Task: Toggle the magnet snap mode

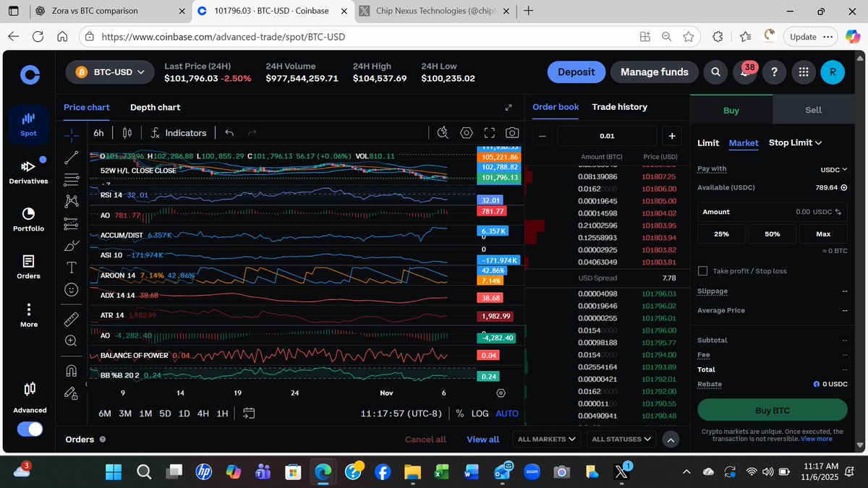Action: point(72,371)
